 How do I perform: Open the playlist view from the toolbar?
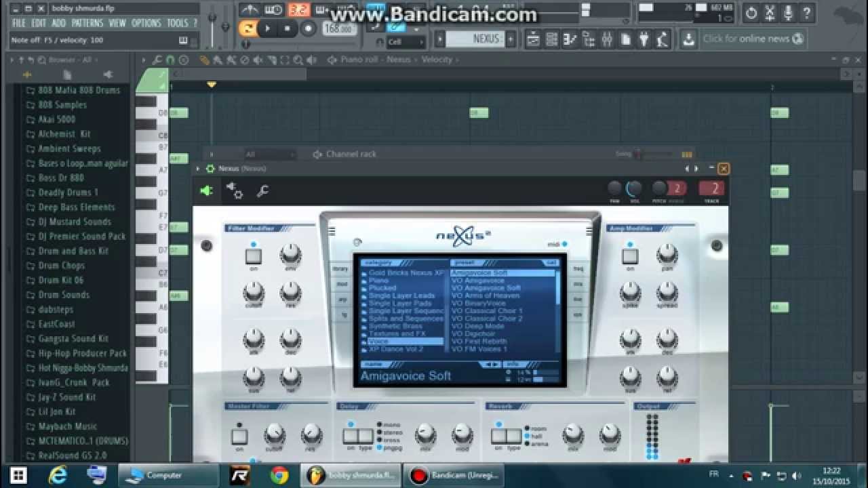tap(534, 39)
